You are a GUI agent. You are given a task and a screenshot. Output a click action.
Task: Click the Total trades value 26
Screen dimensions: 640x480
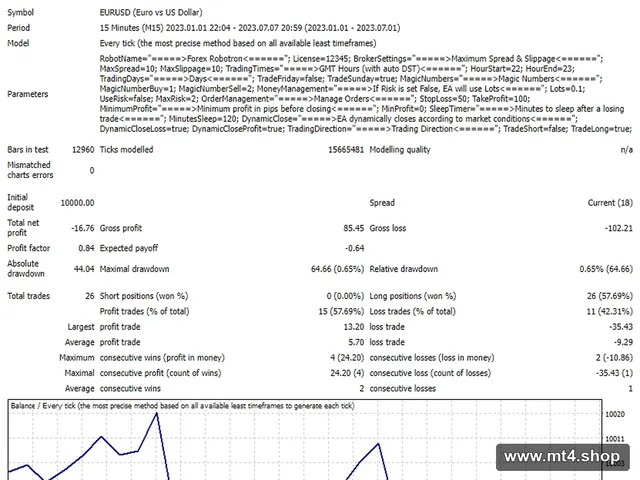pyautogui.click(x=90, y=296)
